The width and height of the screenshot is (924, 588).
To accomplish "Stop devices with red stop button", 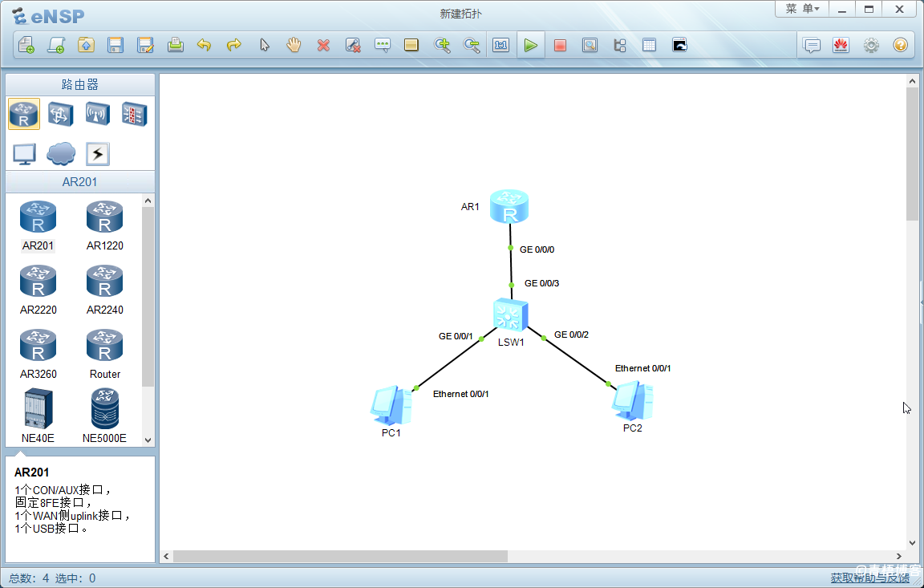I will tap(561, 46).
